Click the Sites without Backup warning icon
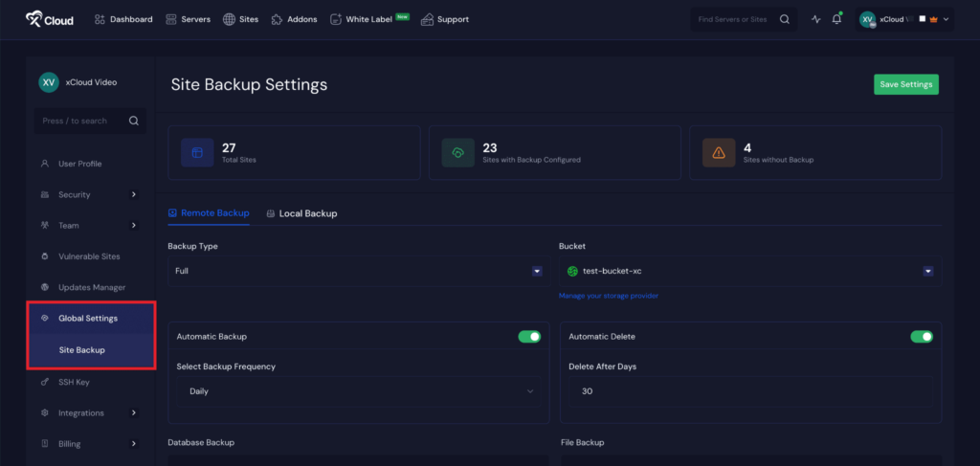980x466 pixels. 719,153
